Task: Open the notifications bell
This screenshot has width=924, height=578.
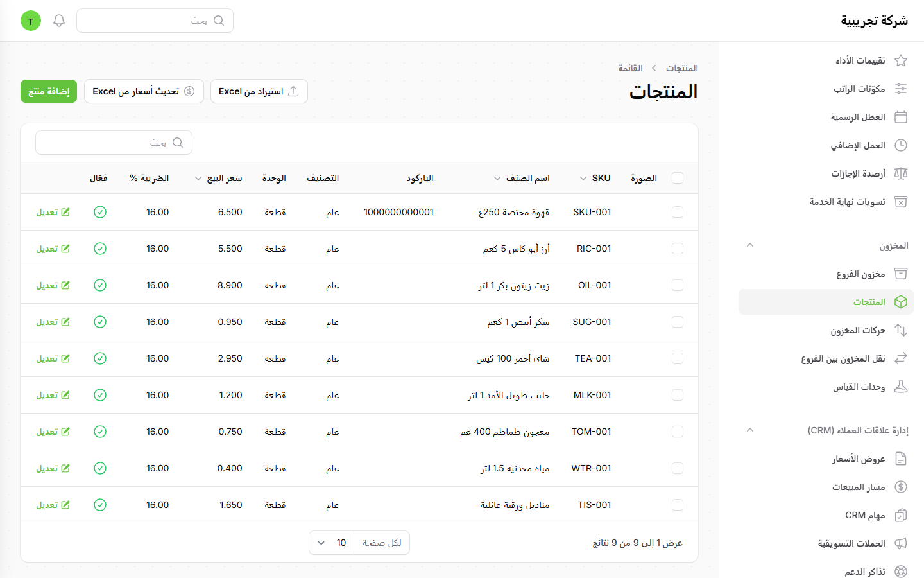Action: click(59, 21)
